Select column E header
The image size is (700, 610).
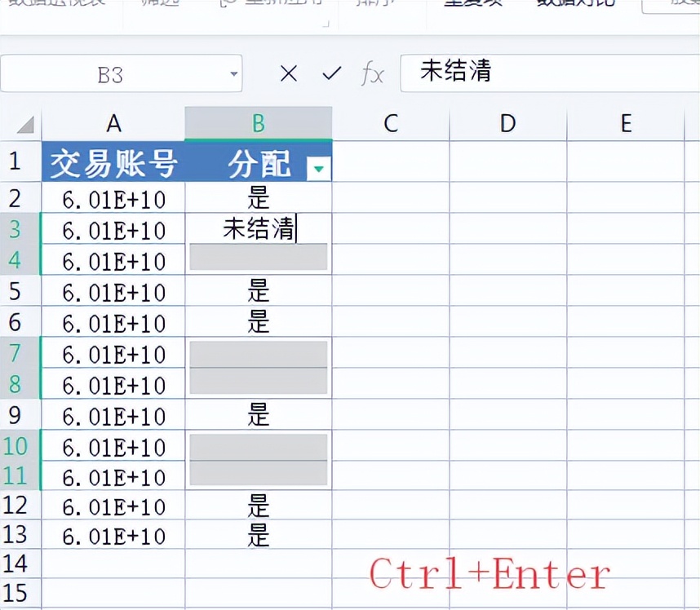[x=626, y=124]
